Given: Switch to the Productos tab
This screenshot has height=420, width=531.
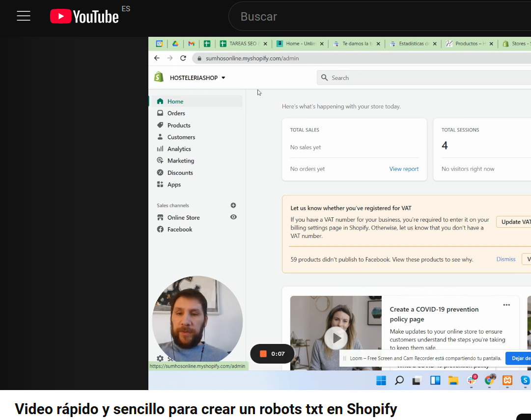Looking at the screenshot, I should (470, 44).
